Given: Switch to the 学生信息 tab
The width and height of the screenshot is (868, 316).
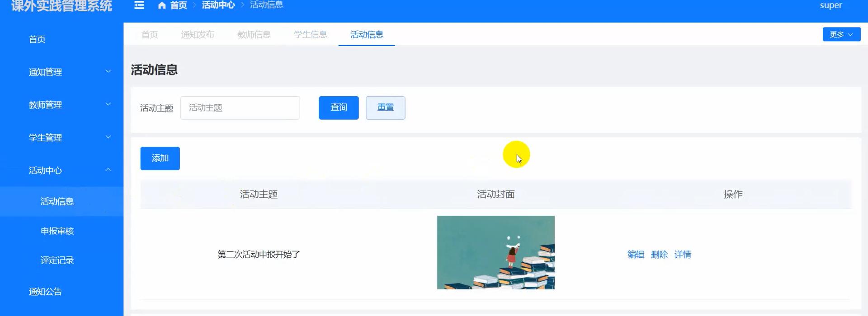Looking at the screenshot, I should click(310, 34).
